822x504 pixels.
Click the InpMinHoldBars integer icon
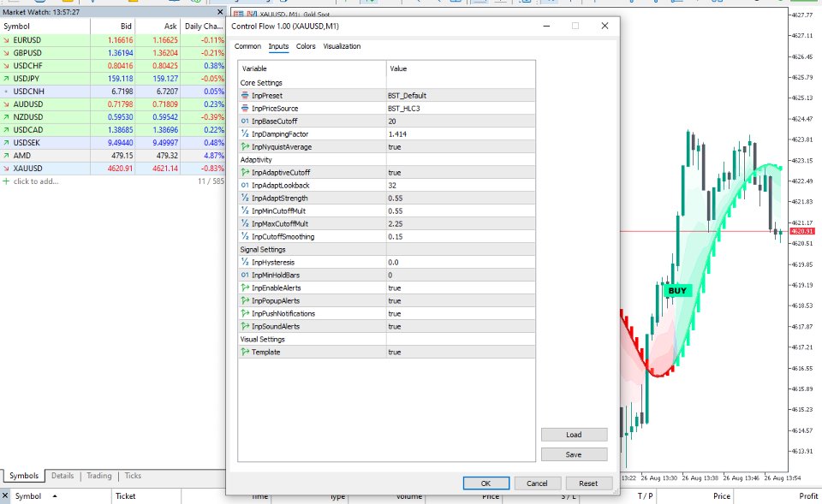coord(245,275)
